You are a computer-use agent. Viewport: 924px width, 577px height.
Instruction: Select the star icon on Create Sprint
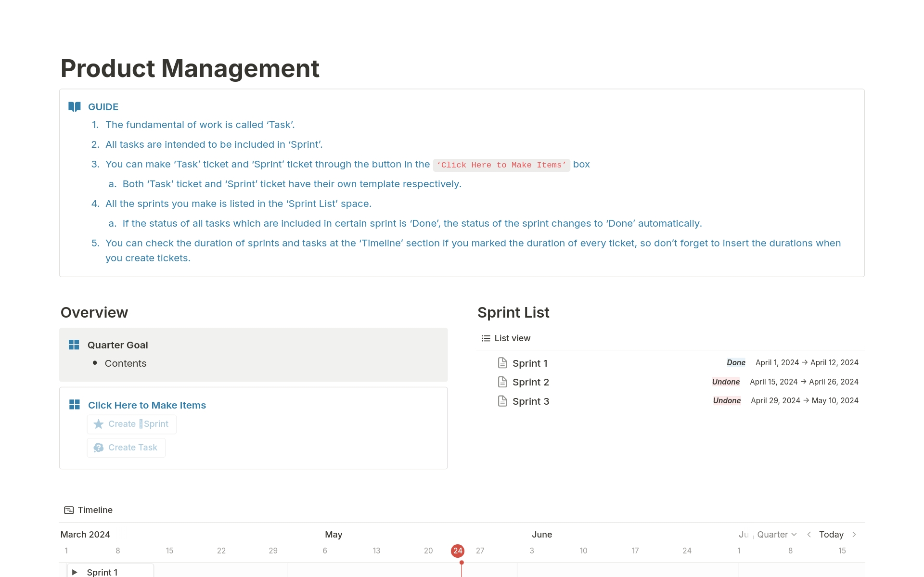point(98,424)
